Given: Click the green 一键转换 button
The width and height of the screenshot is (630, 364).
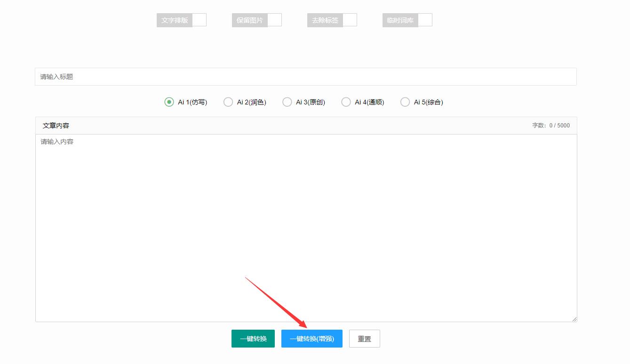Looking at the screenshot, I should (x=253, y=339).
